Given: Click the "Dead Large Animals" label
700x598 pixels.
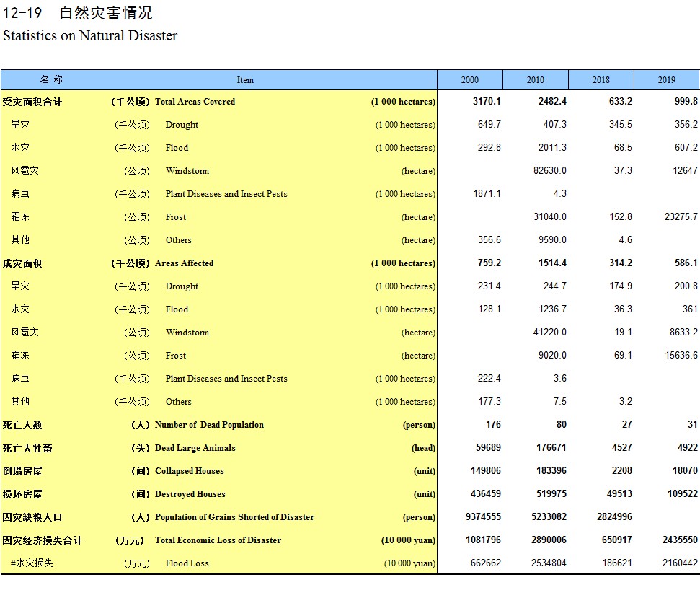Looking at the screenshot, I should (195, 448).
